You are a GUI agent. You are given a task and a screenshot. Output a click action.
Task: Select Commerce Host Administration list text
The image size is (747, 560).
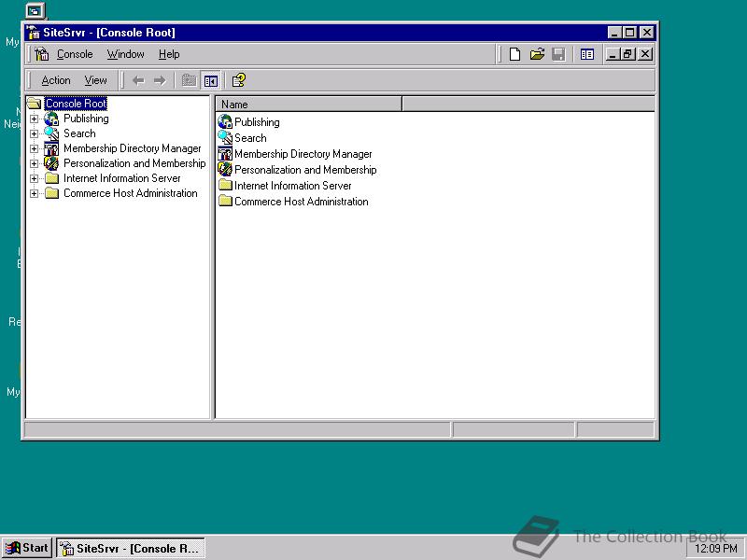pos(301,201)
